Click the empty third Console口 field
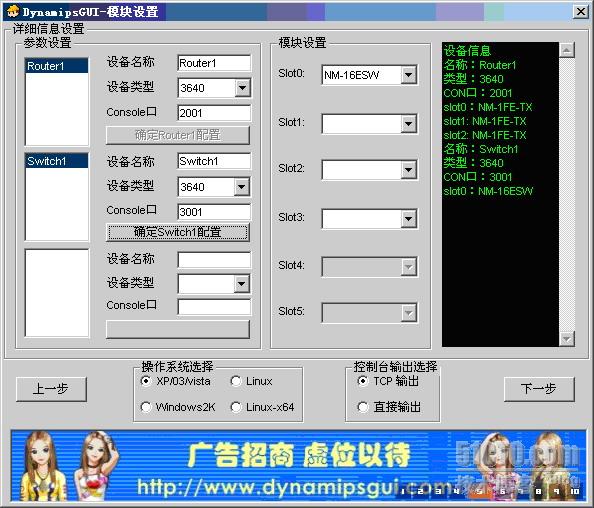 (x=214, y=306)
